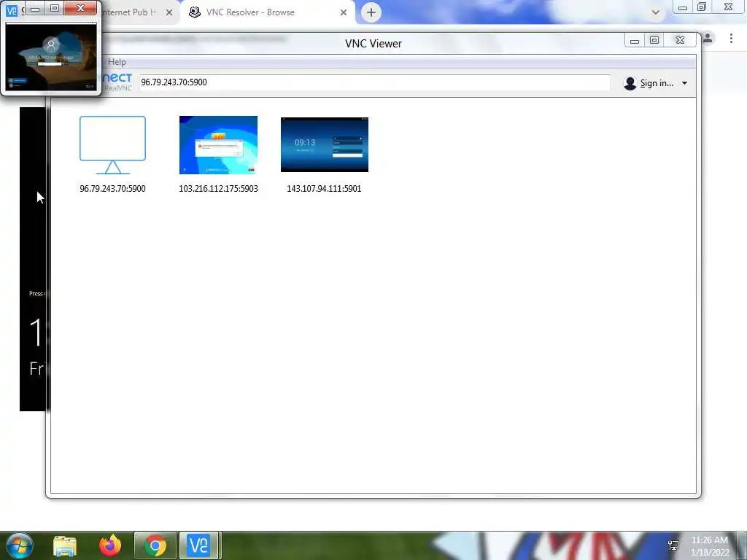Click the Sign in button in VNC Viewer
The image size is (747, 560).
pyautogui.click(x=656, y=83)
